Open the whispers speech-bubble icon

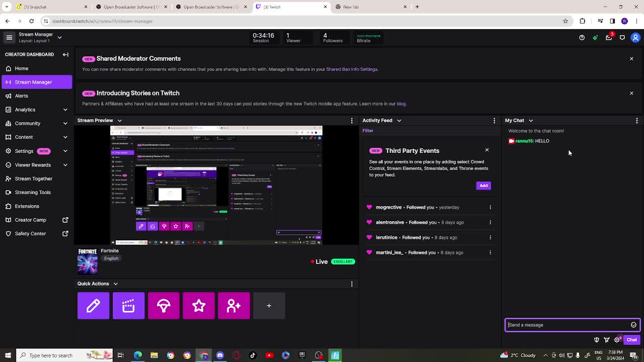(622, 37)
